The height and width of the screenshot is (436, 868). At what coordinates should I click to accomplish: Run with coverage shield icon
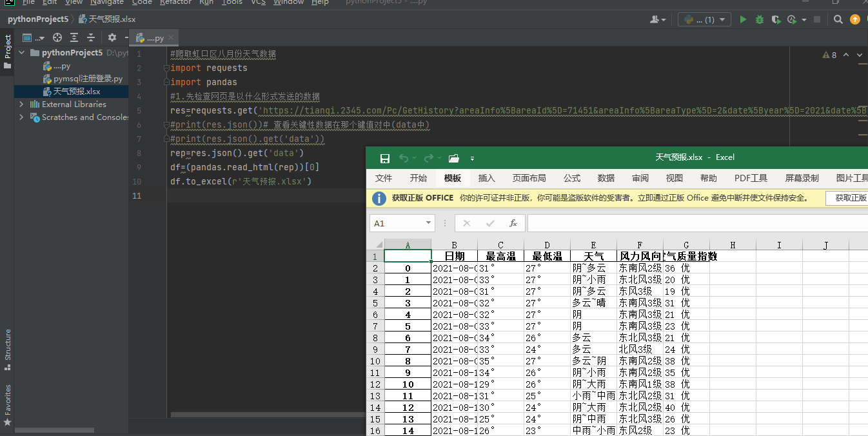(x=776, y=20)
